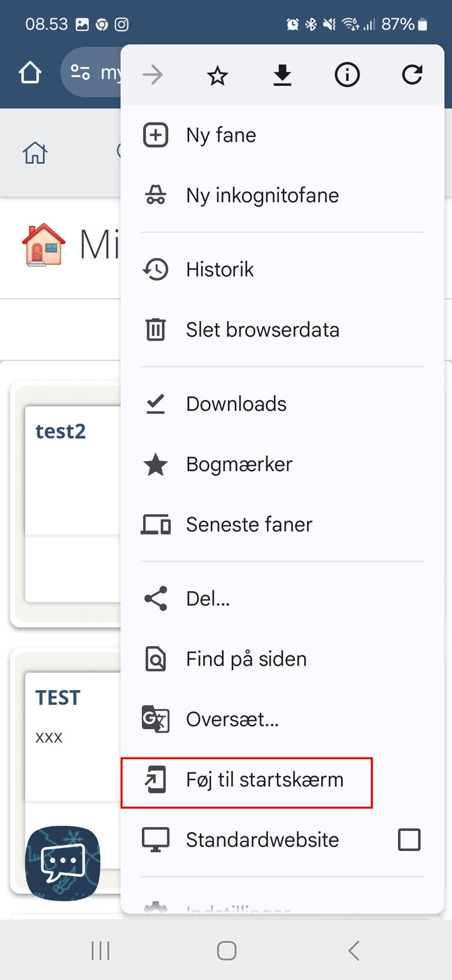Open the chat bubble widget
The width and height of the screenshot is (452, 980).
tap(62, 863)
